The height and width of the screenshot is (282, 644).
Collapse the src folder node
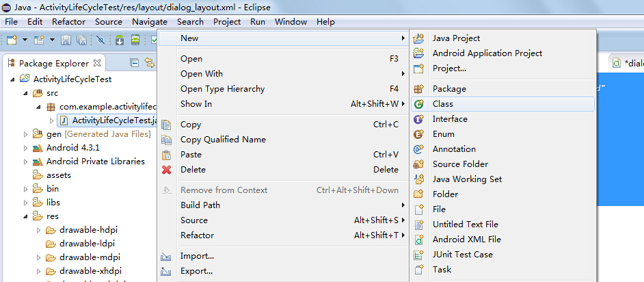[x=26, y=93]
